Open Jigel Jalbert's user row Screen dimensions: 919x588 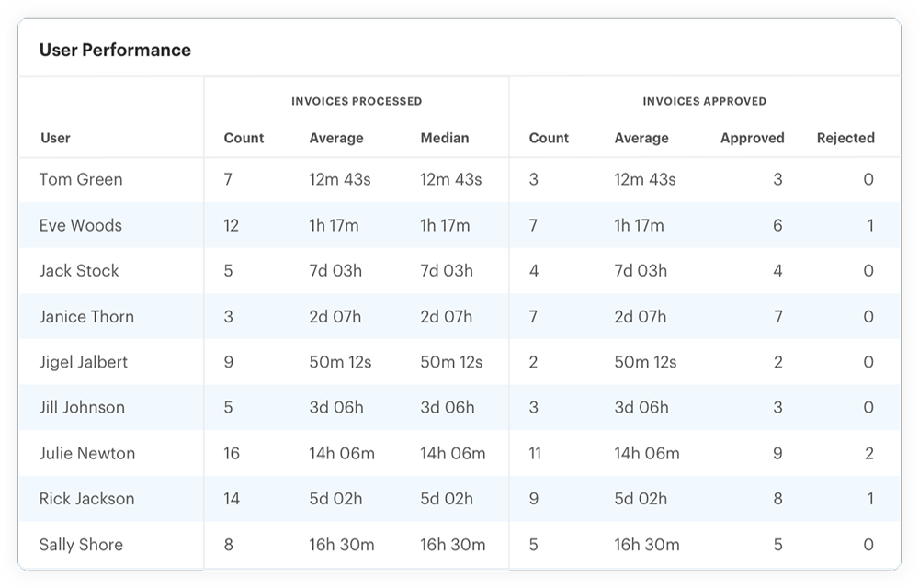[84, 362]
